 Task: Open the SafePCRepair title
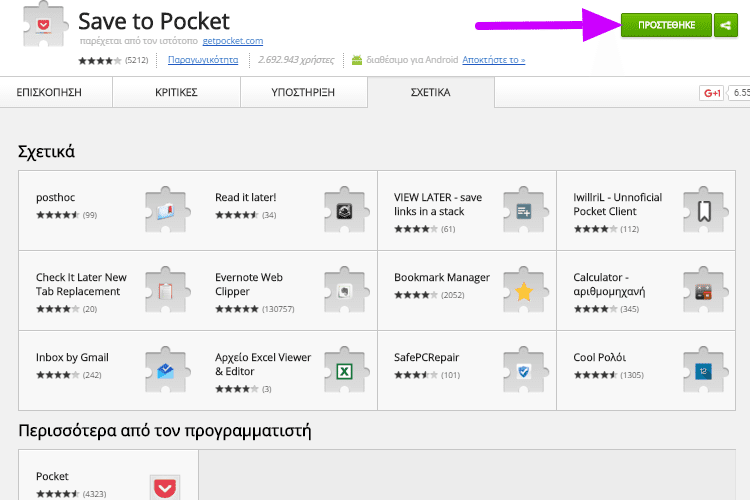tap(426, 357)
